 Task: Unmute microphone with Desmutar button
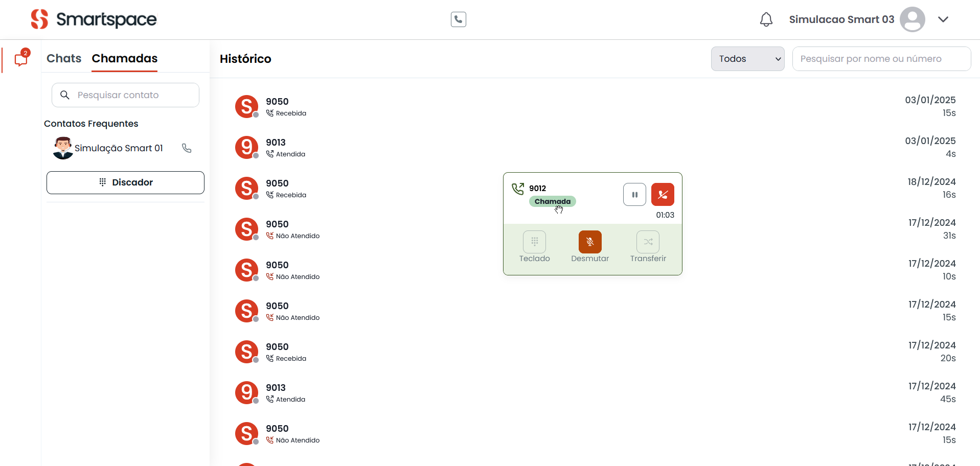click(x=590, y=242)
